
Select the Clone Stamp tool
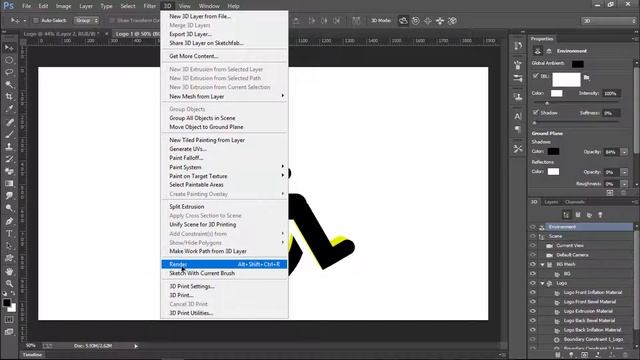click(x=9, y=147)
